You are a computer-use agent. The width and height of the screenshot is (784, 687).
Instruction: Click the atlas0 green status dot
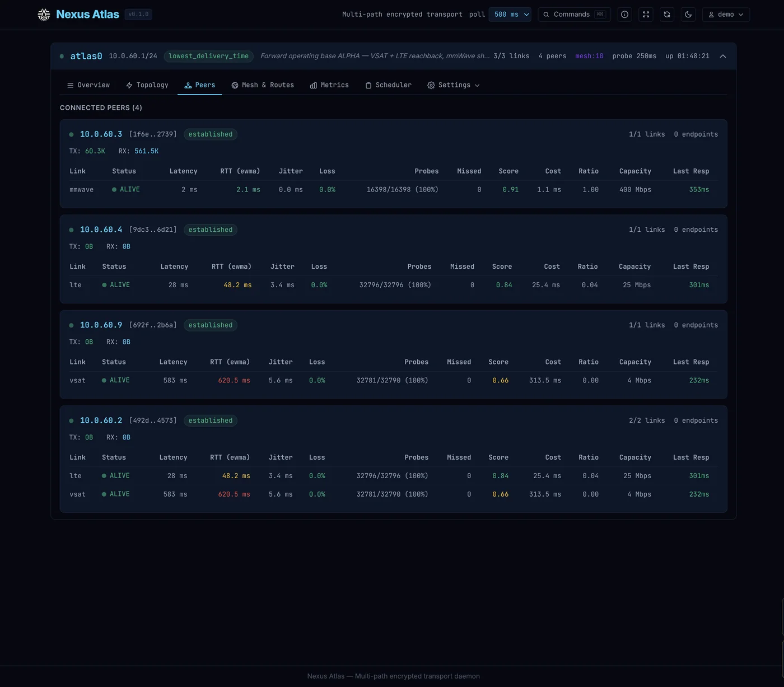(x=62, y=56)
